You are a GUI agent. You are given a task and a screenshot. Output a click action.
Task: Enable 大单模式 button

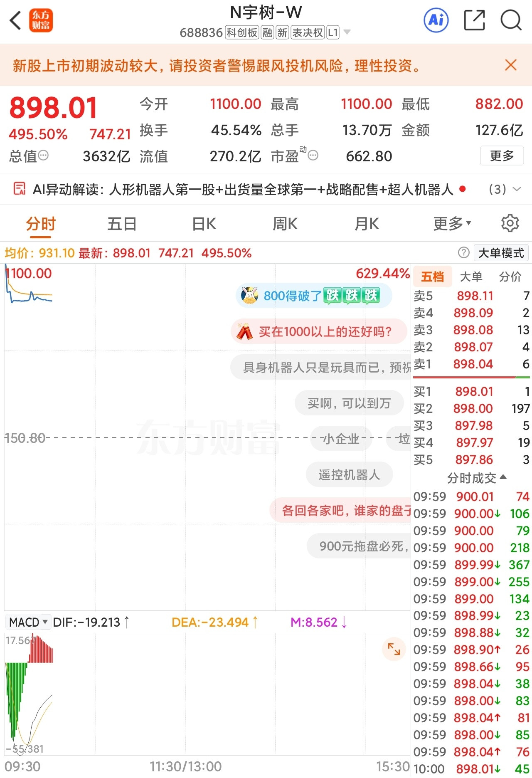pyautogui.click(x=501, y=253)
